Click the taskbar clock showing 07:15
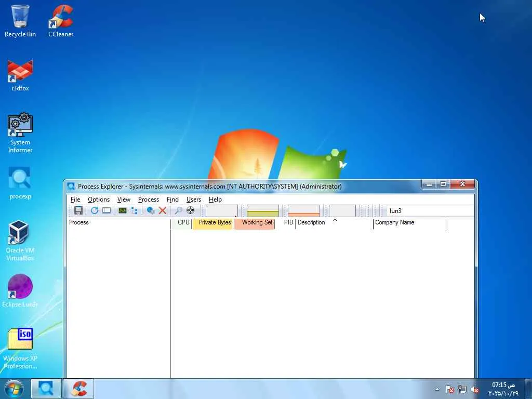 click(x=503, y=389)
